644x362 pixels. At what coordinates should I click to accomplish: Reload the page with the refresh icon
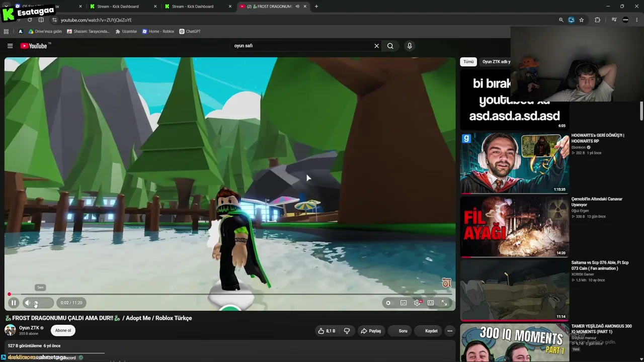[x=30, y=20]
